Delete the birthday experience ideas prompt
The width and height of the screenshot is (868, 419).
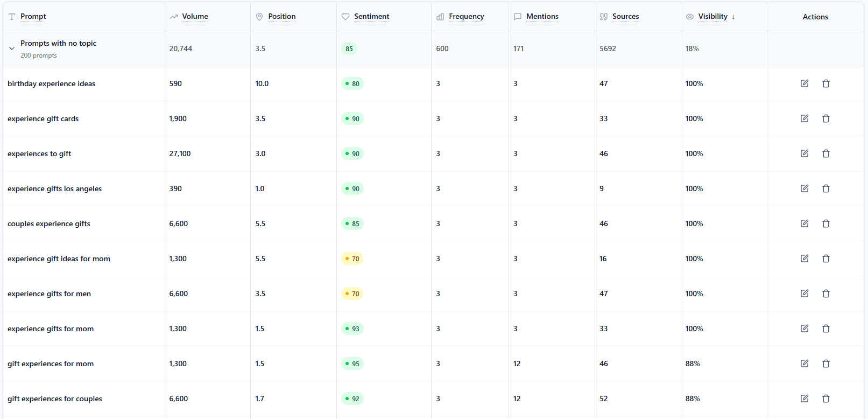tap(826, 83)
